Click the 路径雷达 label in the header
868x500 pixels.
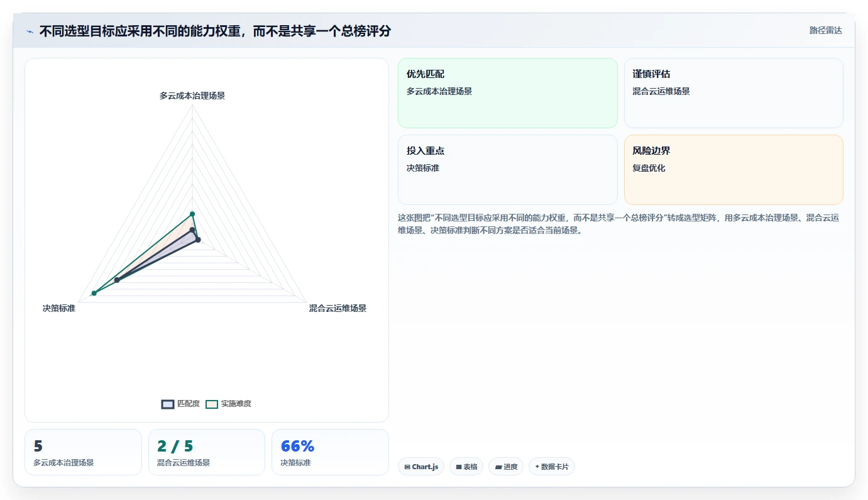[825, 30]
